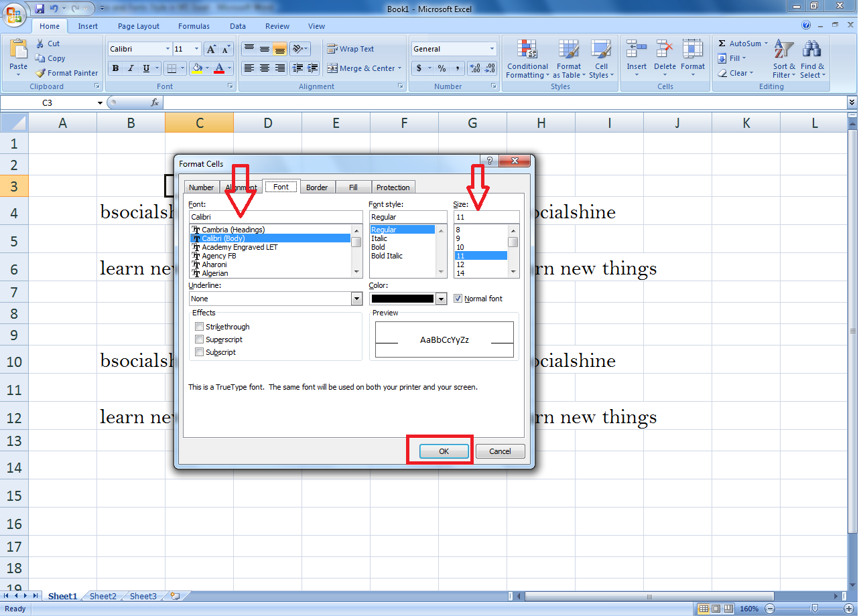The image size is (863, 616).
Task: Switch to Sheet2
Action: click(103, 595)
